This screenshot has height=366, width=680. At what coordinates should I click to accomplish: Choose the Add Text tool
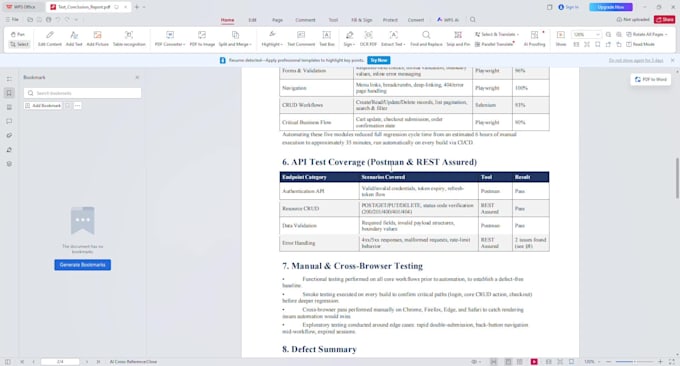click(x=74, y=39)
